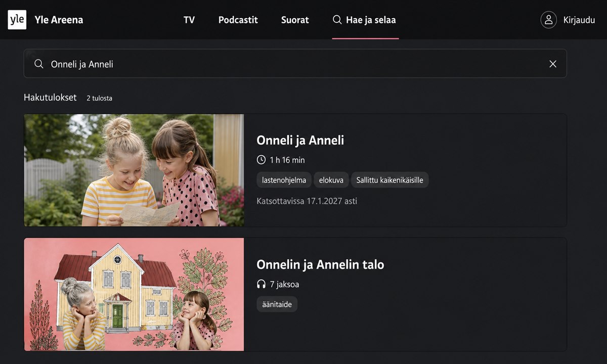Click the user profile icon

pos(548,20)
